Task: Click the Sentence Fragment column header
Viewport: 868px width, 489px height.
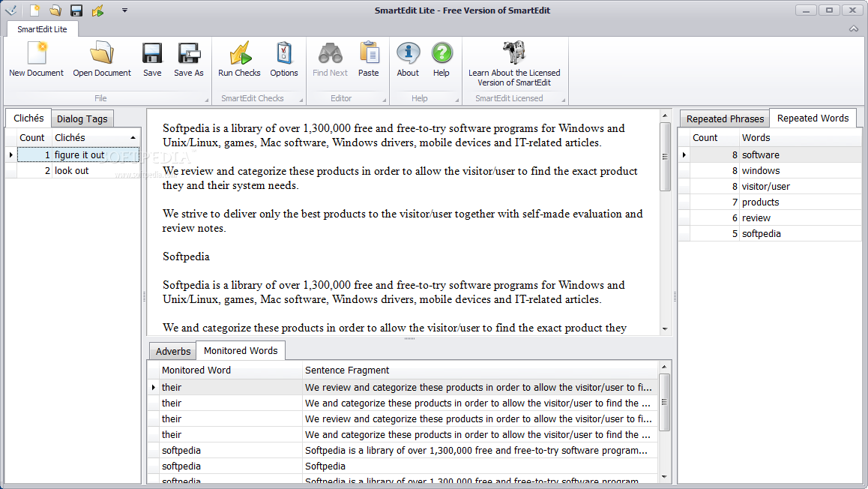Action: pos(480,370)
